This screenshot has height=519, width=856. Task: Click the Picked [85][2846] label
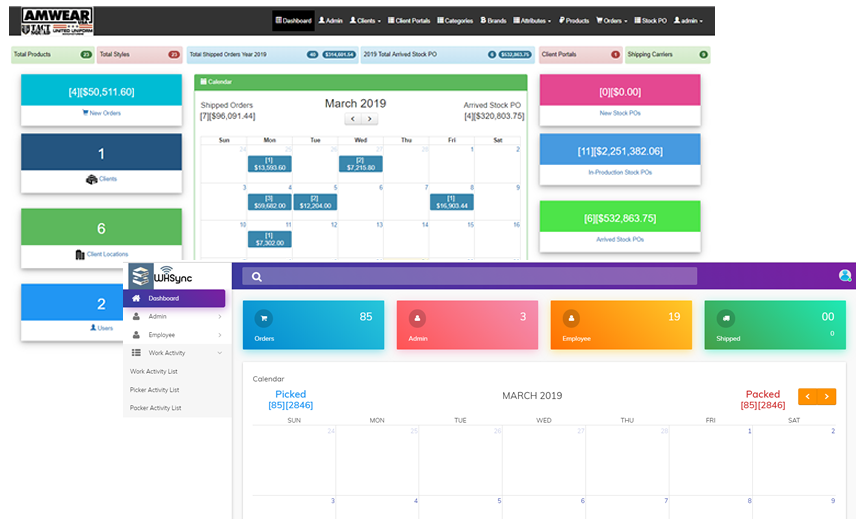point(290,399)
